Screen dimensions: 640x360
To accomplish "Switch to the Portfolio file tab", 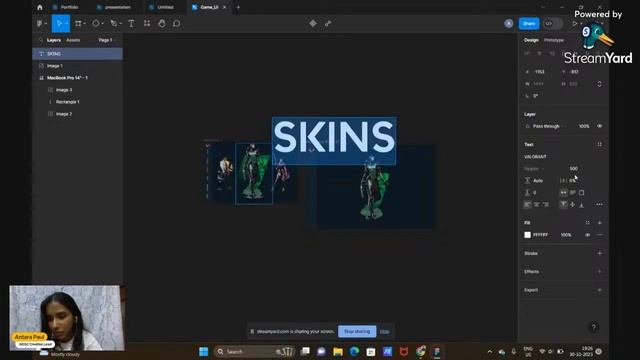I will click(66, 7).
